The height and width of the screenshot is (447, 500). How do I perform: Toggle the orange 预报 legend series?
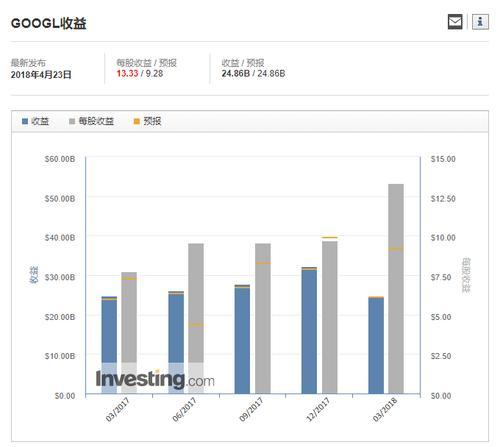(x=147, y=121)
